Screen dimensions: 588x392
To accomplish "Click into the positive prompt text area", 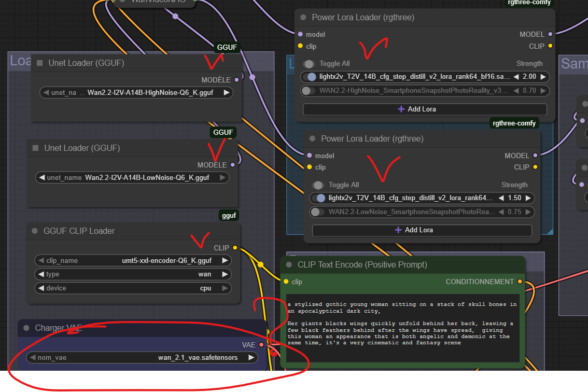I will (x=402, y=328).
